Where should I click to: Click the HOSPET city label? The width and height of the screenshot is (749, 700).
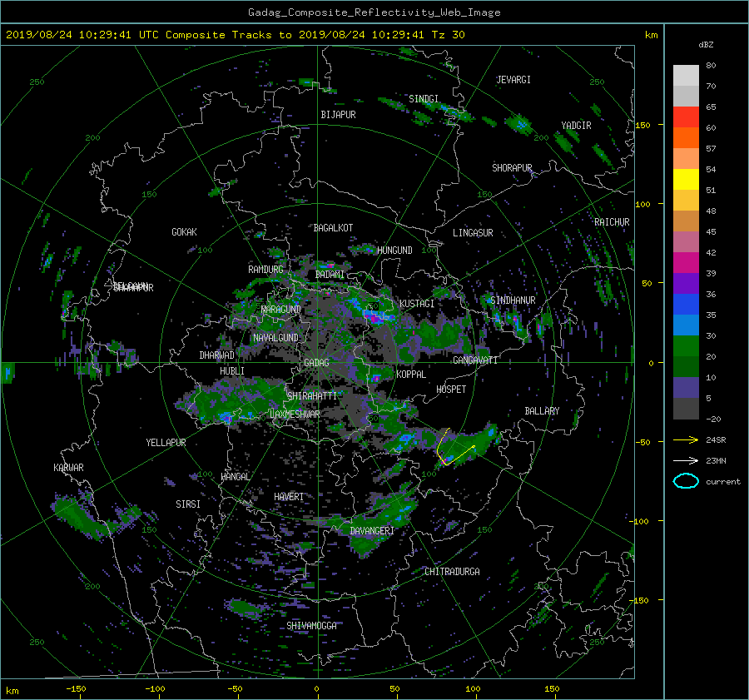point(451,390)
